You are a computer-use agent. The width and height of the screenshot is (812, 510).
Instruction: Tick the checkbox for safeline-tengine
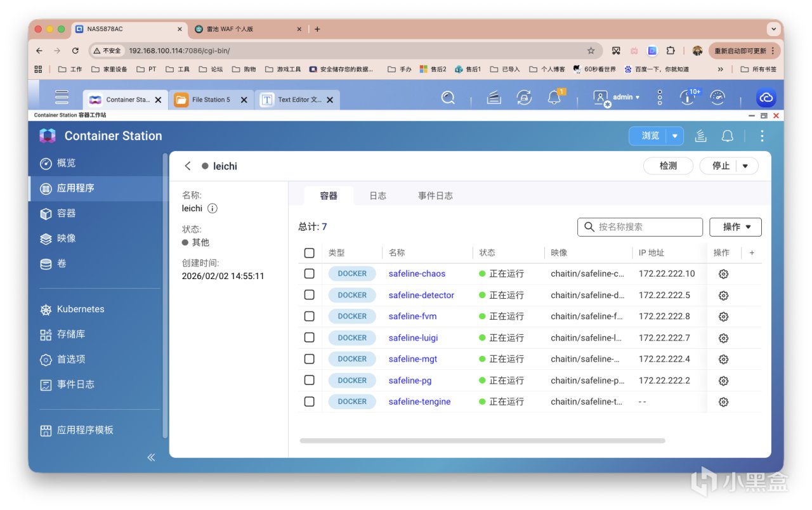click(310, 402)
